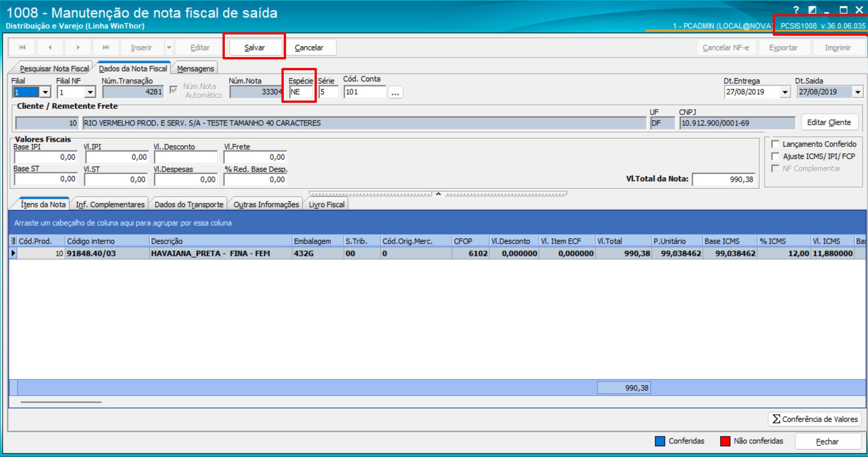This screenshot has width=868, height=457.
Task: Open the grid column chooser icon
Action: (x=13, y=241)
